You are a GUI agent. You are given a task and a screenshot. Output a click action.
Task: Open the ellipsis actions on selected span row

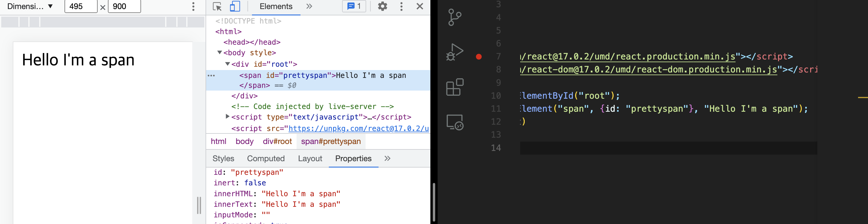coord(211,75)
